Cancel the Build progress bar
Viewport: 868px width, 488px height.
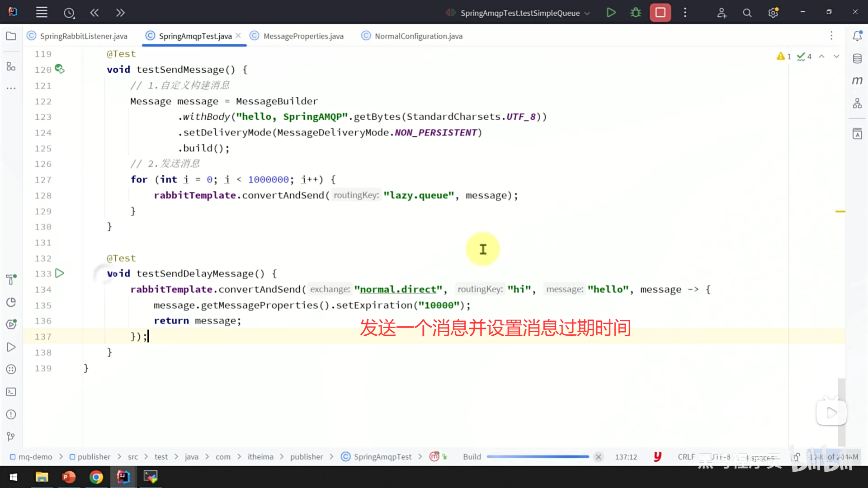(x=599, y=457)
